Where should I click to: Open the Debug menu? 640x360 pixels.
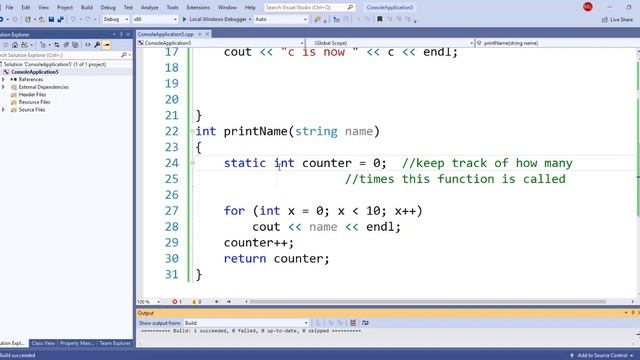(108, 7)
